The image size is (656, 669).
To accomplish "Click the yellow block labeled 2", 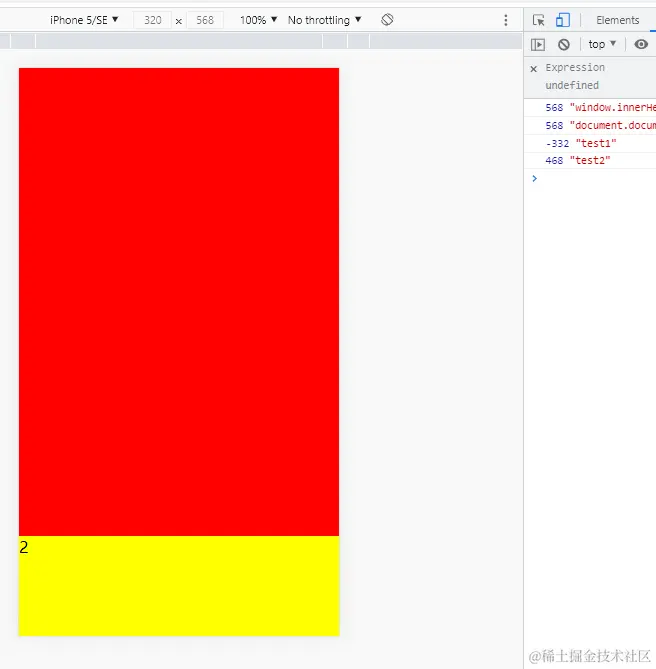I will (x=179, y=586).
